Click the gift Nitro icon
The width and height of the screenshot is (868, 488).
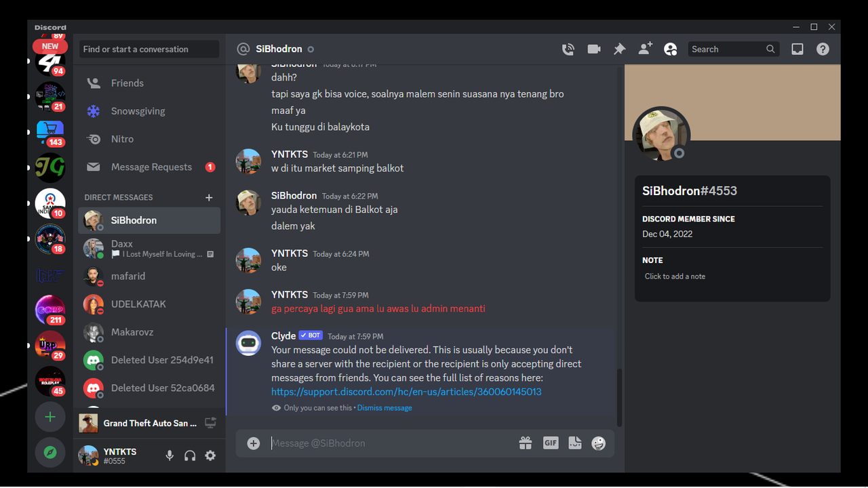click(526, 443)
